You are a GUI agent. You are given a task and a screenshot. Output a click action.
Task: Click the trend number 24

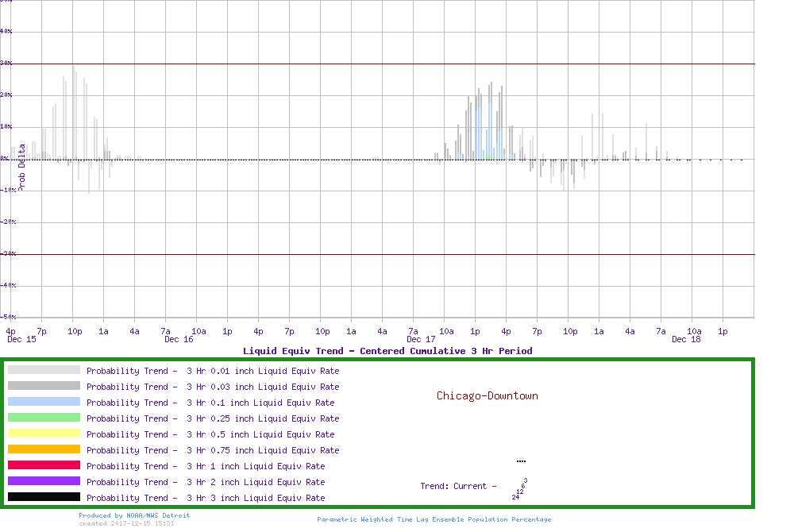click(x=515, y=497)
